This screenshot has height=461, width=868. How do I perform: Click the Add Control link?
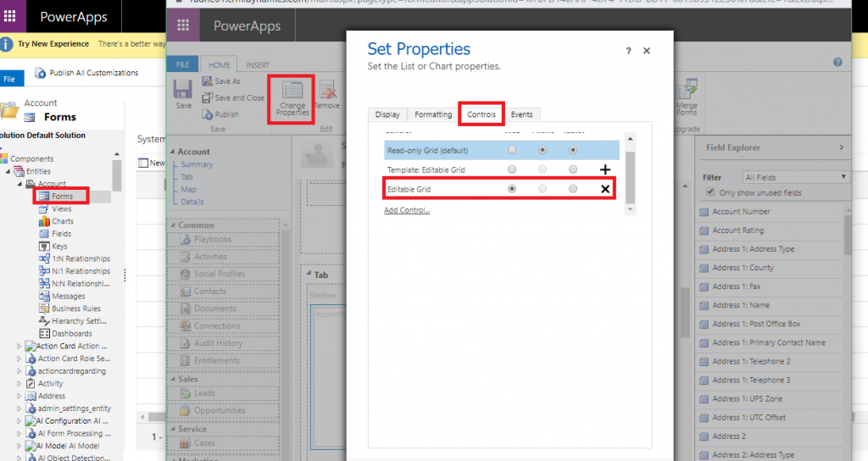pos(407,210)
